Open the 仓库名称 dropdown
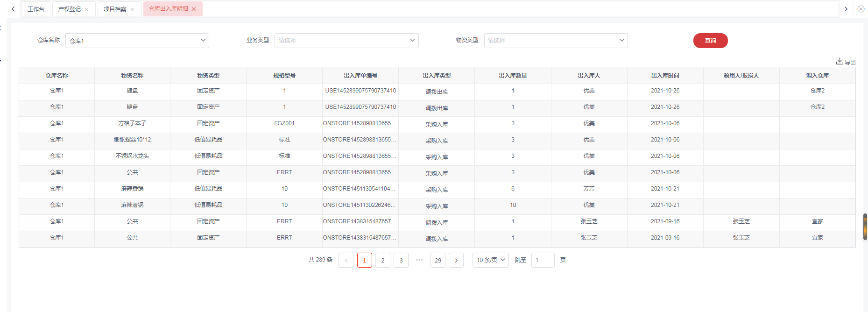868x312 pixels. point(137,41)
